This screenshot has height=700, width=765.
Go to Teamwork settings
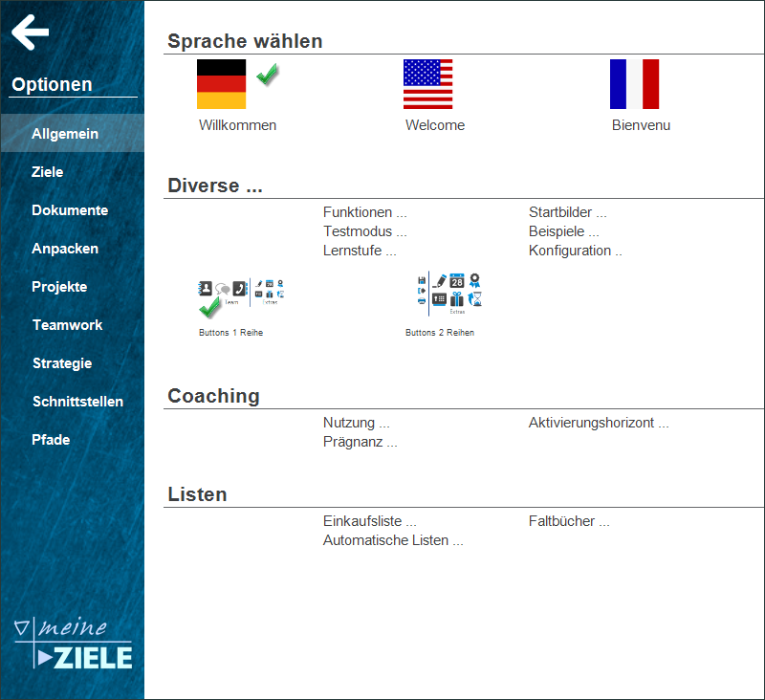pos(67,325)
